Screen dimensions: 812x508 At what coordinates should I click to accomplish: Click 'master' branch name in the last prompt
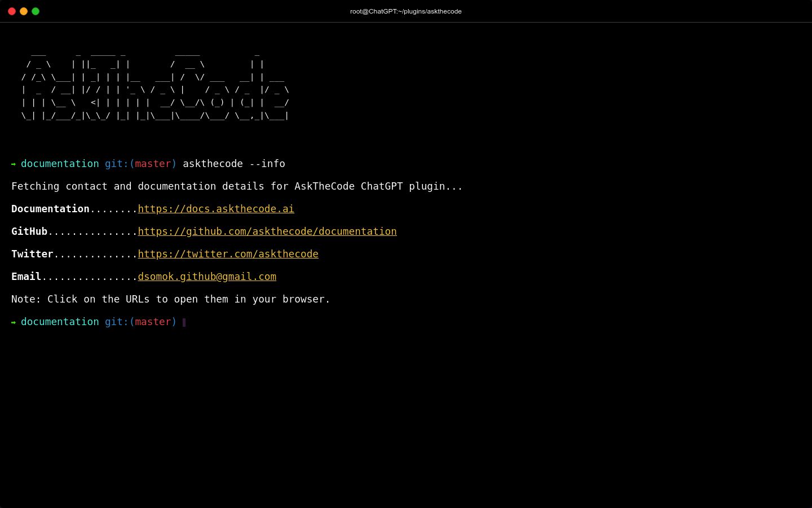(x=153, y=322)
